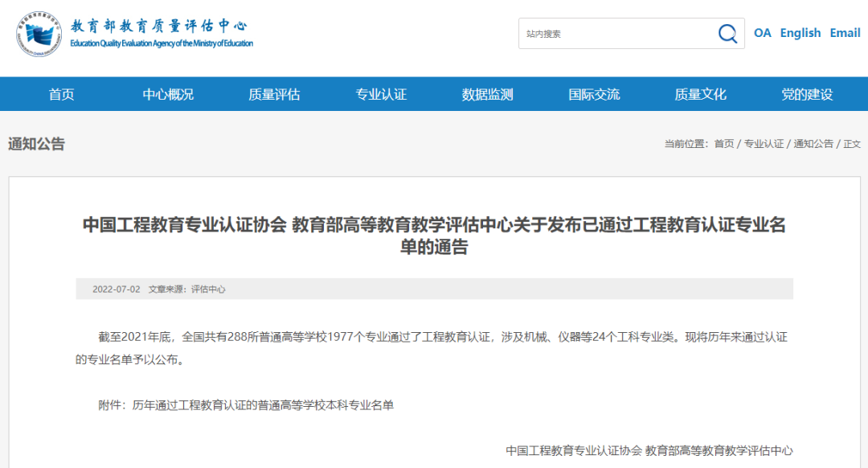Open the 党的建设 menu
This screenshot has height=468, width=868.
click(x=807, y=94)
